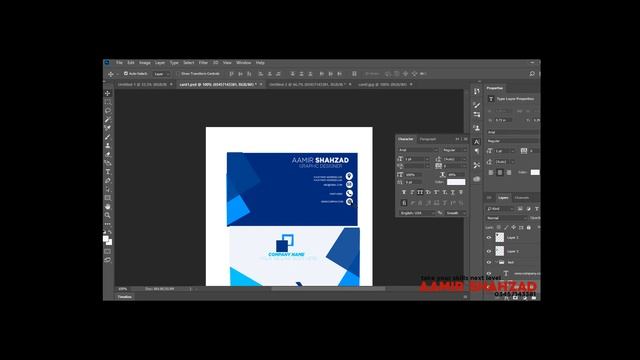Select the Move tool in the toolbox

click(108, 93)
